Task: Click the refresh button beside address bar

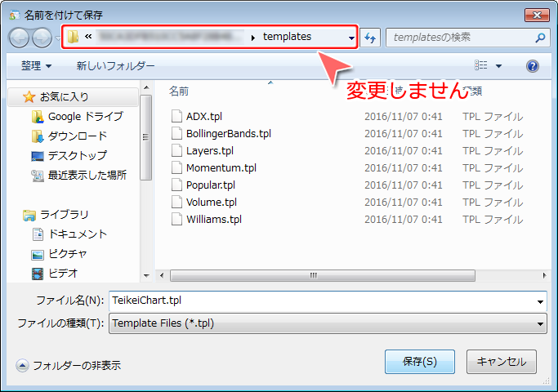Action: click(x=370, y=38)
